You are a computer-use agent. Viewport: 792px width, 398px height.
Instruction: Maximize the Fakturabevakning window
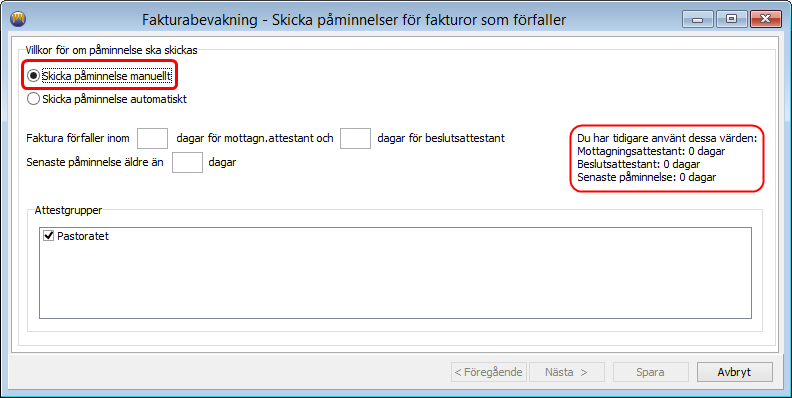coord(731,19)
